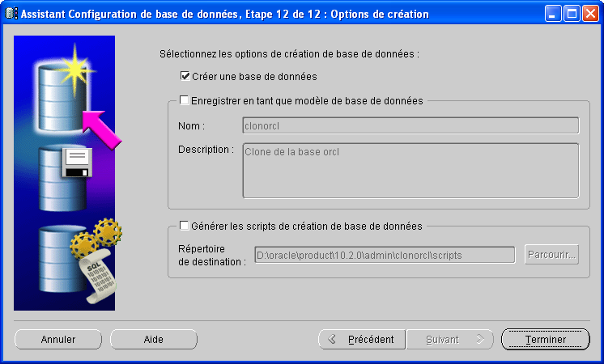Uncheck Créer une base de données

185,77
